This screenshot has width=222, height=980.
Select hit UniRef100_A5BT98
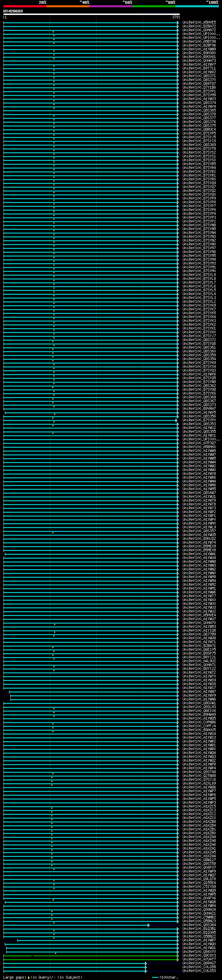click(199, 41)
